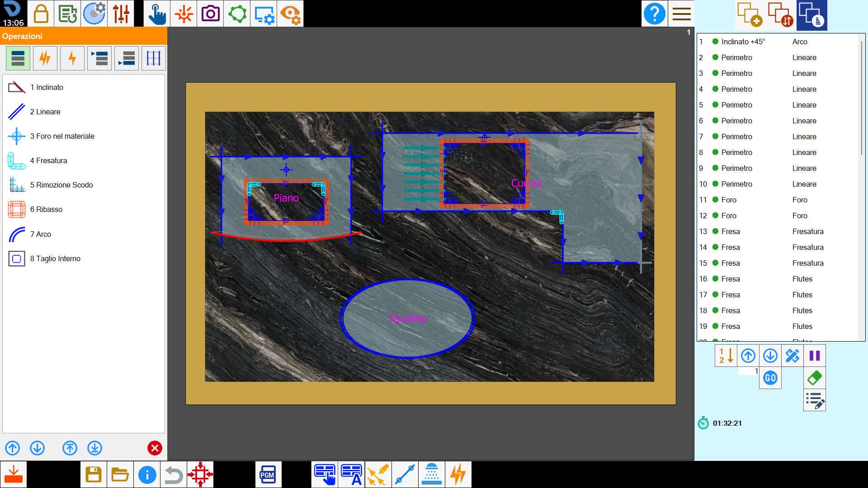The image size is (868, 488).
Task: Select the Tavolino ellipse shape on slab
Action: [x=407, y=318]
